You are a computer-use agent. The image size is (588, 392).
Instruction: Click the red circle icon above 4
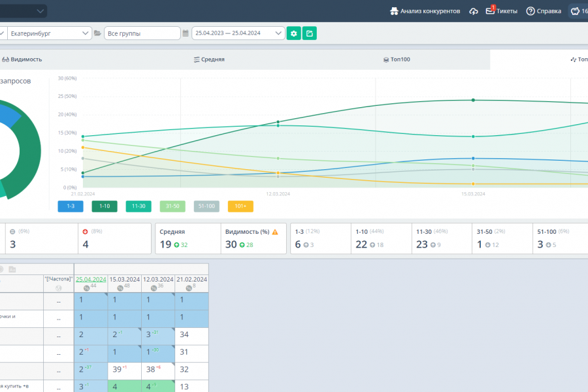click(85, 231)
